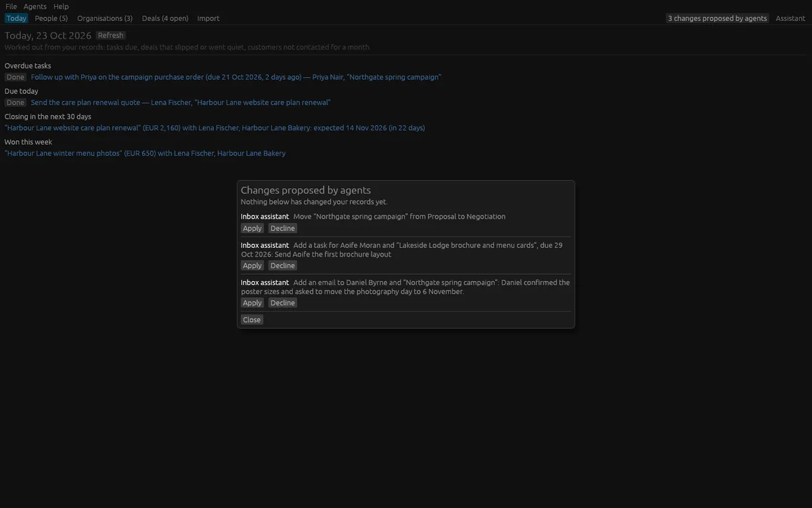
Task: Decline the Aoife Moran task proposal
Action: [x=283, y=266]
